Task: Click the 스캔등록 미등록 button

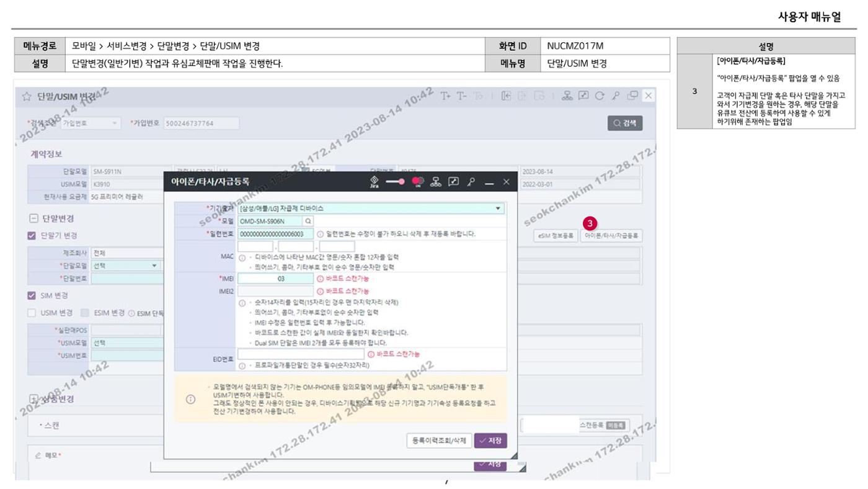Action: [x=603, y=426]
